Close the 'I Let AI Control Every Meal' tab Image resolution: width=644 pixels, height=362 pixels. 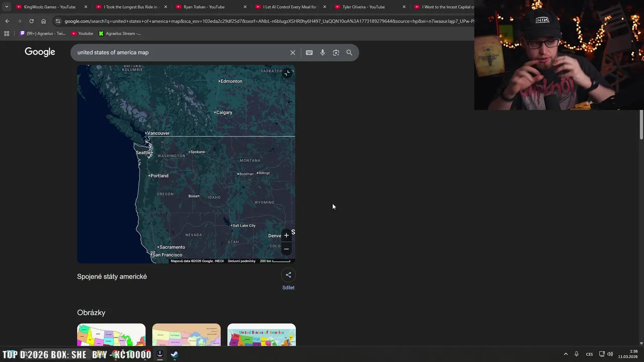tap(325, 7)
